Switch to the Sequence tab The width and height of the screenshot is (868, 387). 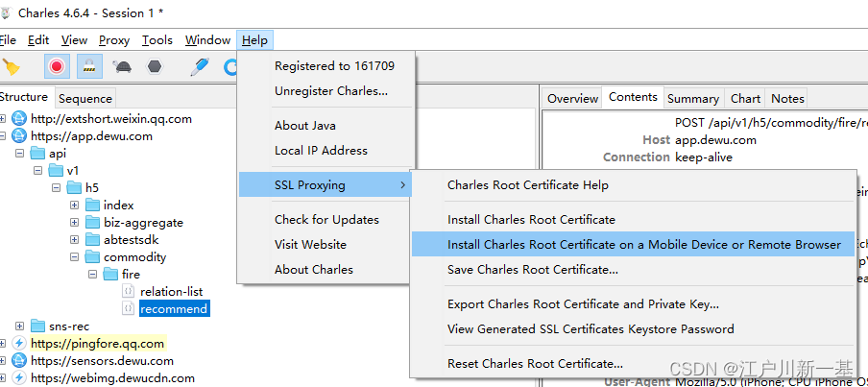(x=85, y=99)
